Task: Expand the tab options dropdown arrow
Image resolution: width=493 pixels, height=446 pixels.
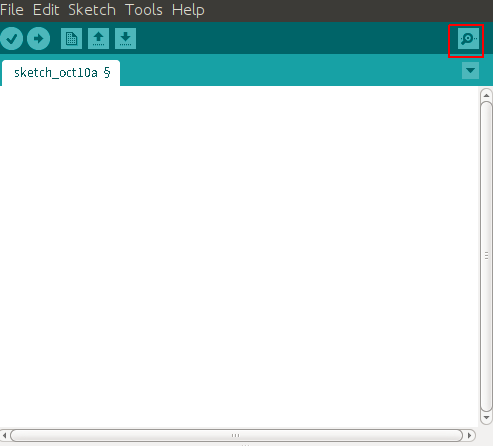Action: click(x=470, y=70)
